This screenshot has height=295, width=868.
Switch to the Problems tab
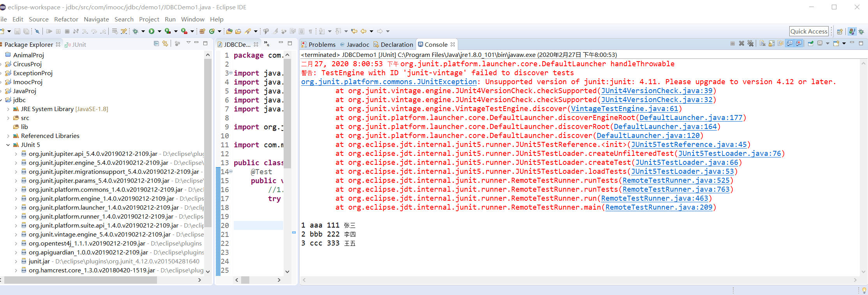[x=319, y=44]
